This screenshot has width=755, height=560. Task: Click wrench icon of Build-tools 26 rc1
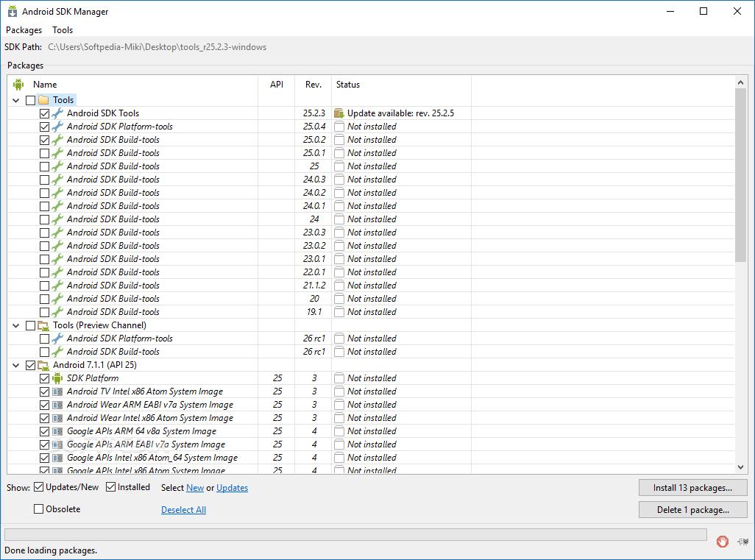(x=57, y=352)
